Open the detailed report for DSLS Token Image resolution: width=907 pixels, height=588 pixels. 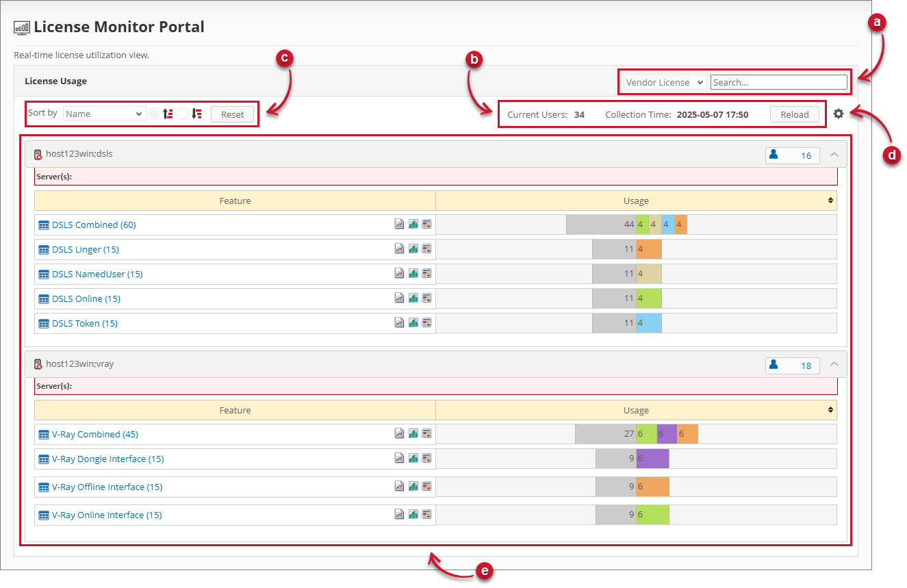tap(426, 322)
